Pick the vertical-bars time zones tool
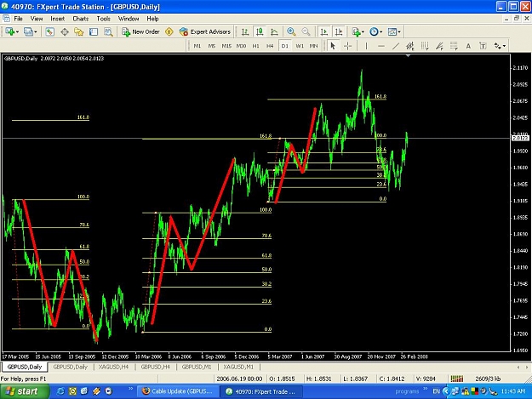This screenshot has width=532, height=399. (x=425, y=46)
